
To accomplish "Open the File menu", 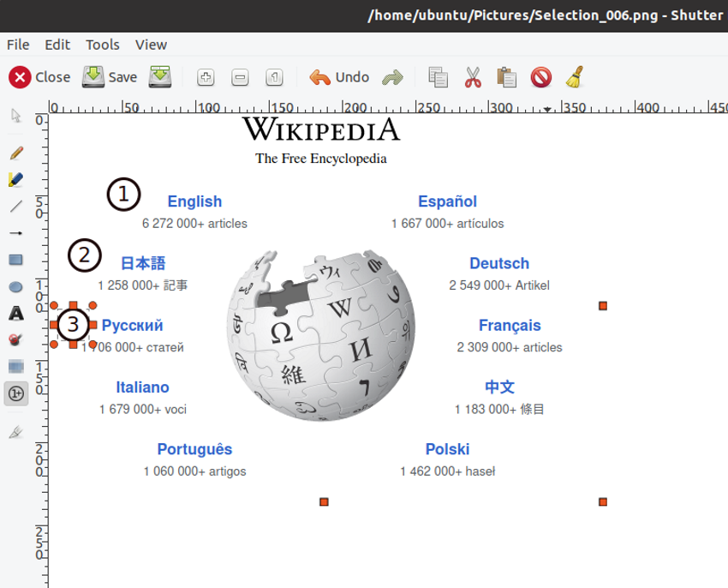I will click(18, 45).
